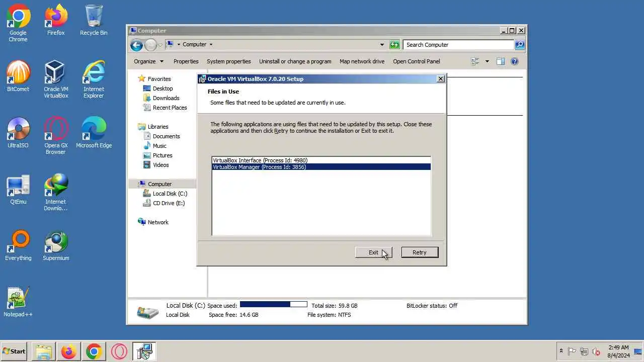Click the Back arrow in Computer window
The image size is (644, 362).
pyautogui.click(x=136, y=45)
